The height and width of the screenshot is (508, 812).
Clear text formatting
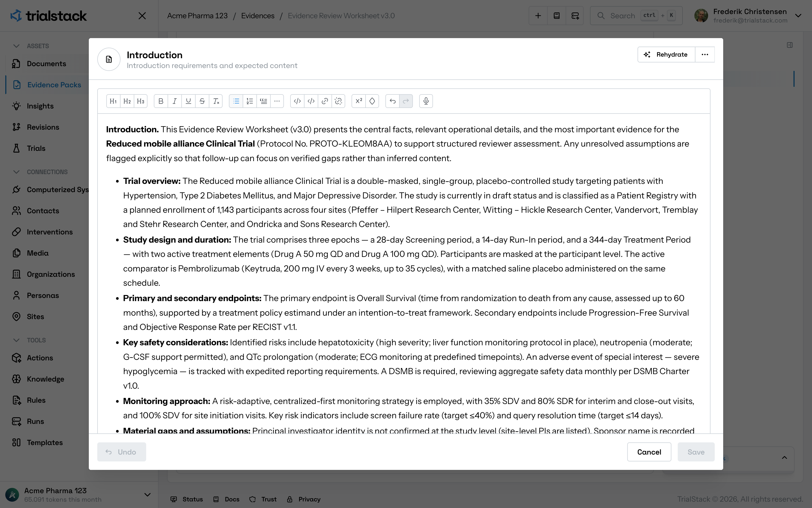[x=216, y=101]
